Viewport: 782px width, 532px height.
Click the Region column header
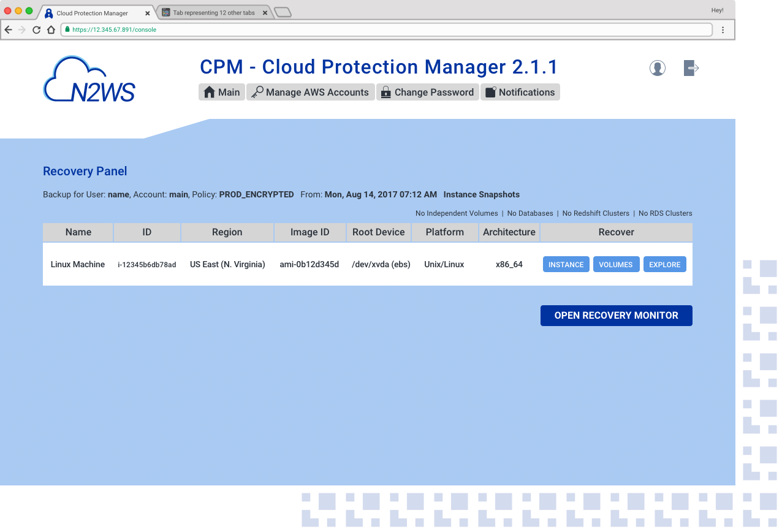[227, 232]
